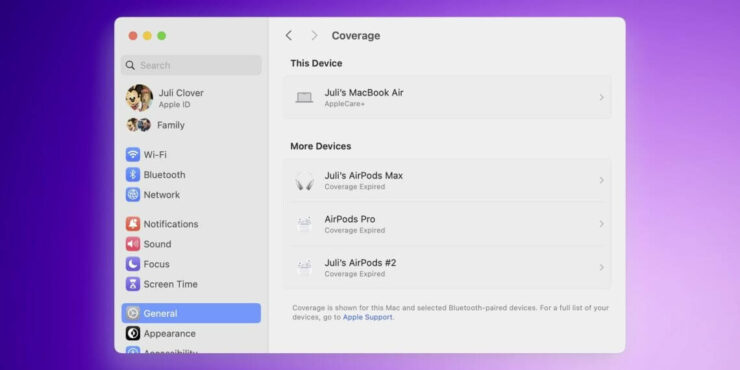The width and height of the screenshot is (740, 370).
Task: Click "Juli's MacBook Air" device name
Action: click(364, 92)
